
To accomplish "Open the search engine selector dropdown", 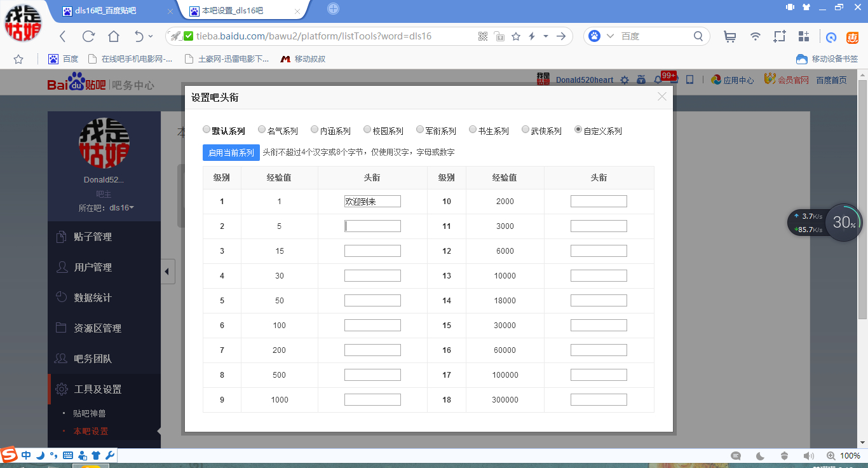I will [x=610, y=36].
